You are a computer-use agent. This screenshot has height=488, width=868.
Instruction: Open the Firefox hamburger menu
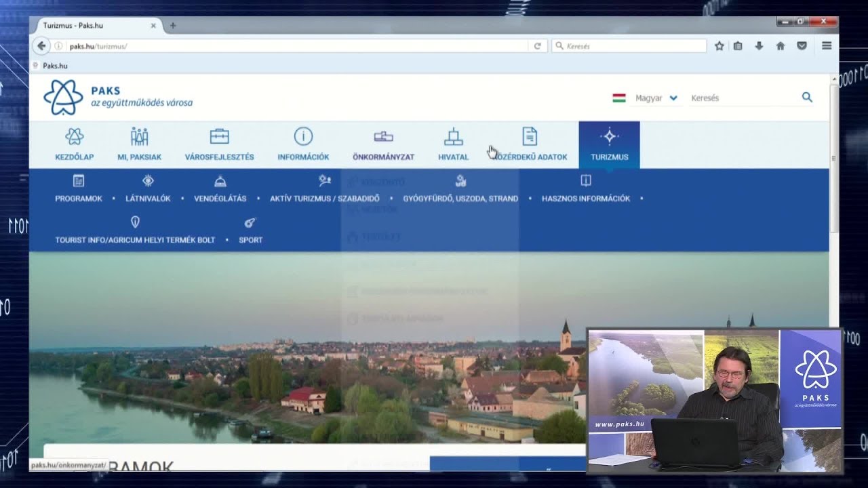coord(827,46)
